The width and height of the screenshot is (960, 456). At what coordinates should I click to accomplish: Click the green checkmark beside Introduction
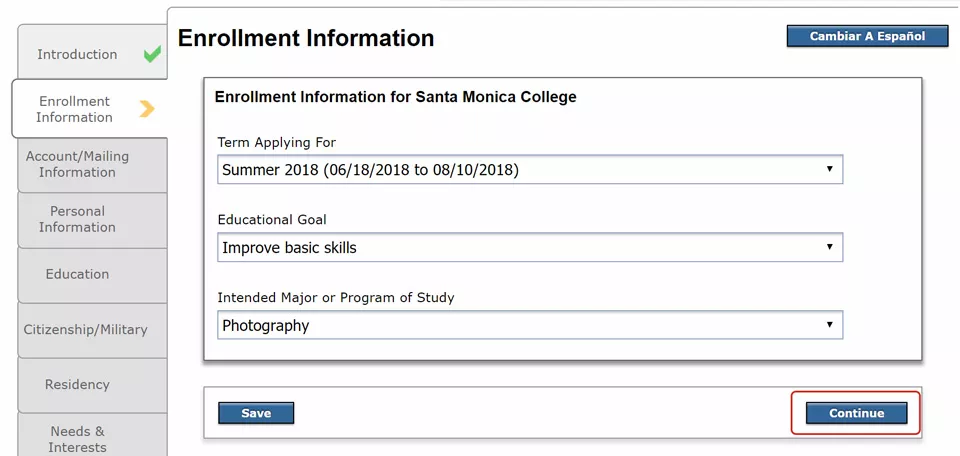coord(152,54)
